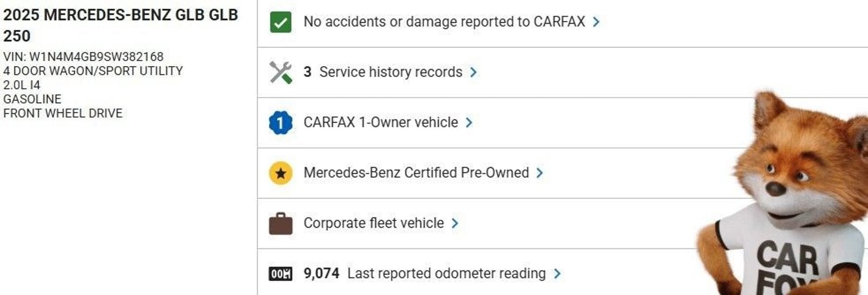
Task: Open No accidents or damage reported link
Action: (444, 22)
